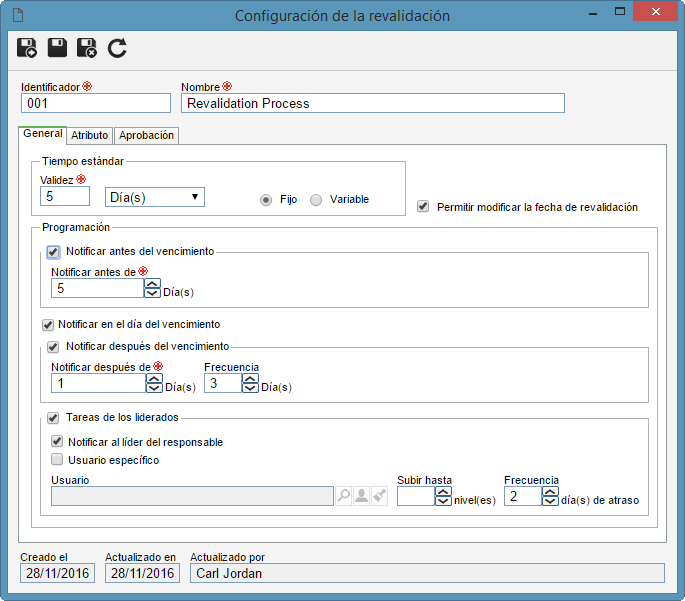Image resolution: width=685 pixels, height=601 pixels.
Task: Decrease Notificar antes de value
Action: coord(152,293)
